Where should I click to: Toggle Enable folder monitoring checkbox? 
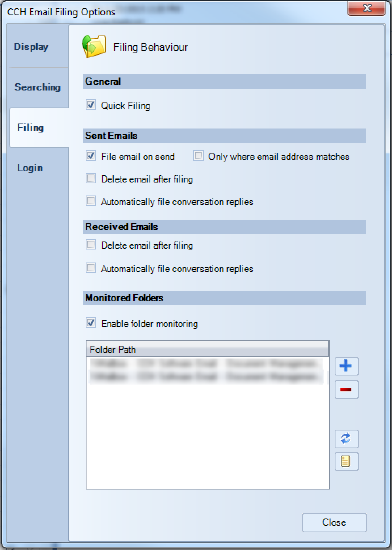(x=91, y=323)
